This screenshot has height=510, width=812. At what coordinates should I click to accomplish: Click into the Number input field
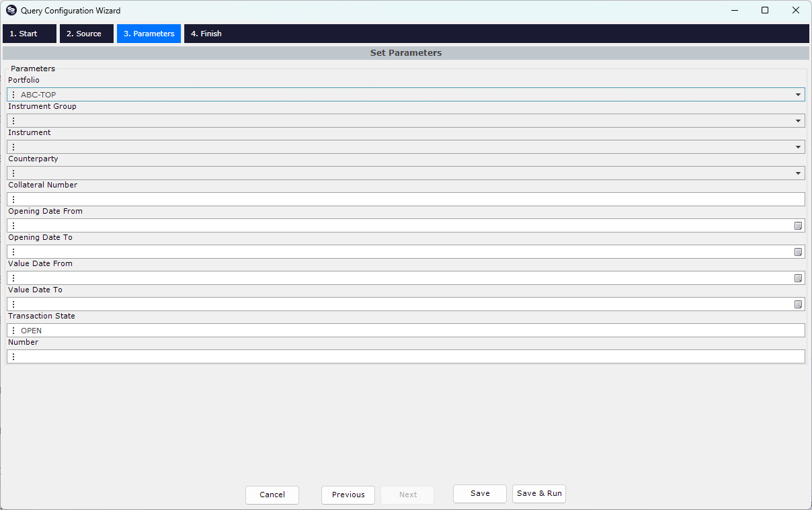pos(406,357)
